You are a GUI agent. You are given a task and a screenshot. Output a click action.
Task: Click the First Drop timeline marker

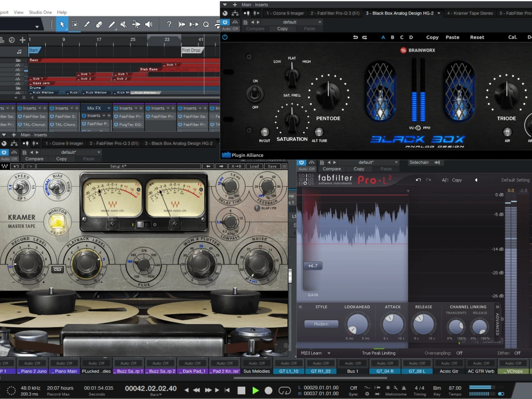coord(191,51)
